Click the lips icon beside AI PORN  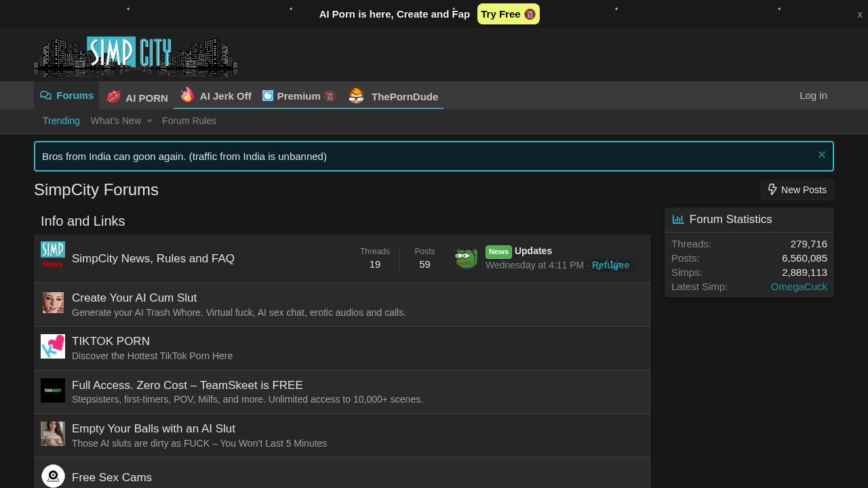[x=113, y=97]
